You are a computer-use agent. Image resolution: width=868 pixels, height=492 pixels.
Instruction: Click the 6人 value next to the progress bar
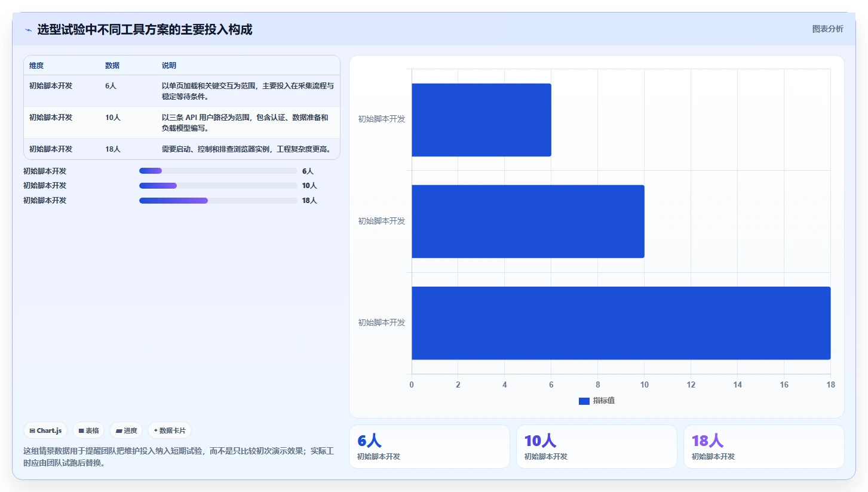click(x=308, y=171)
